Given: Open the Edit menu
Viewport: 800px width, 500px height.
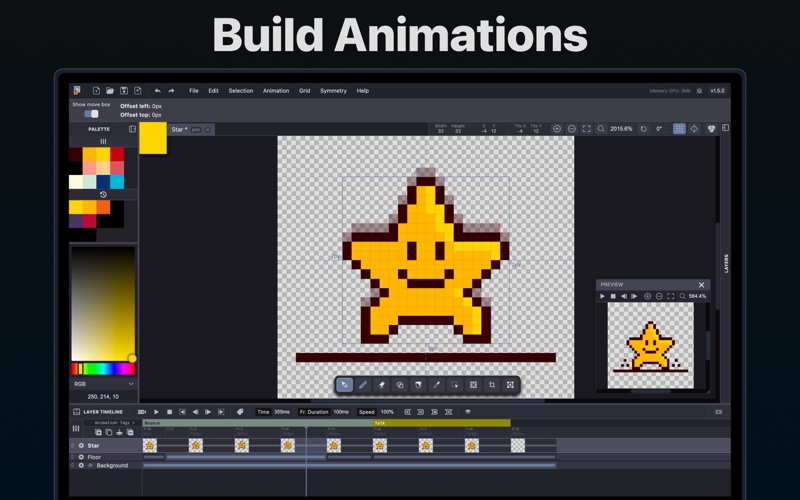Looking at the screenshot, I should (x=213, y=91).
